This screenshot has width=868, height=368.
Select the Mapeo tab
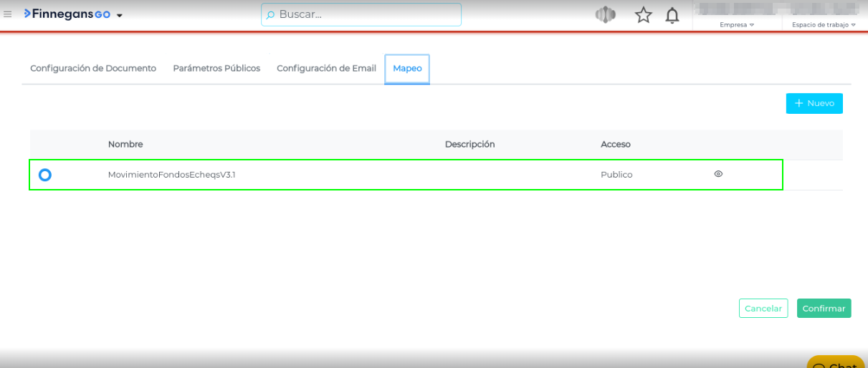click(407, 69)
